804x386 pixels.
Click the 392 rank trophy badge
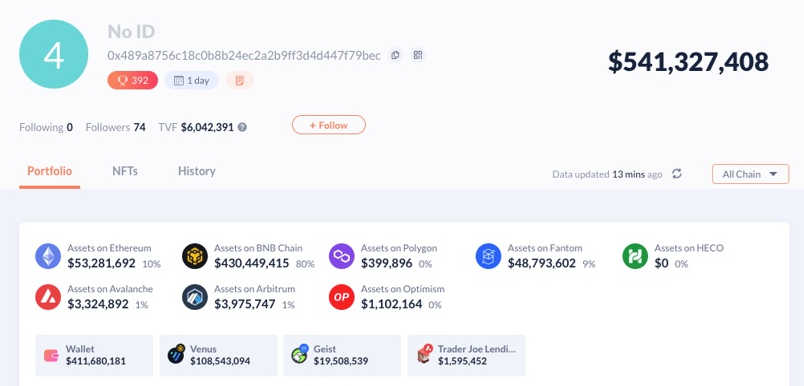click(133, 80)
